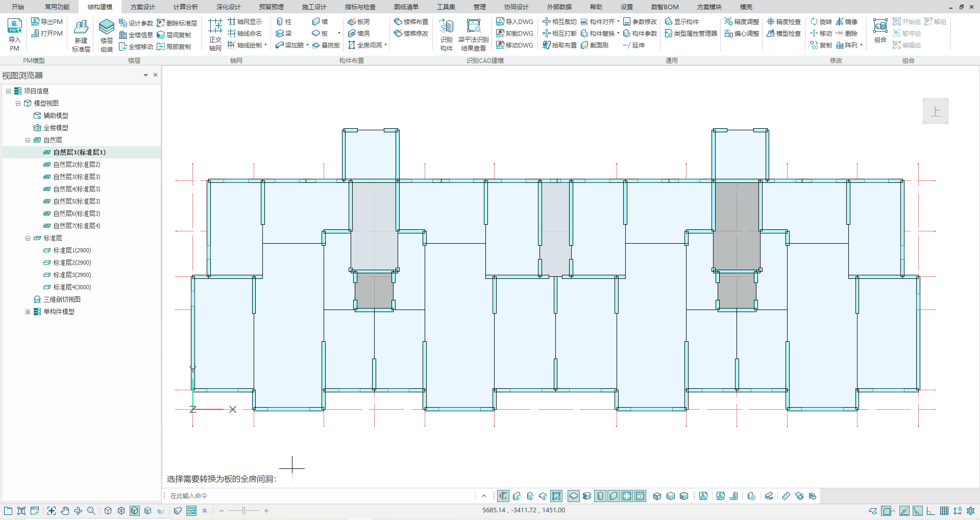Select the 正交轴网 grid tool
This screenshot has width=980, height=520.
215,35
